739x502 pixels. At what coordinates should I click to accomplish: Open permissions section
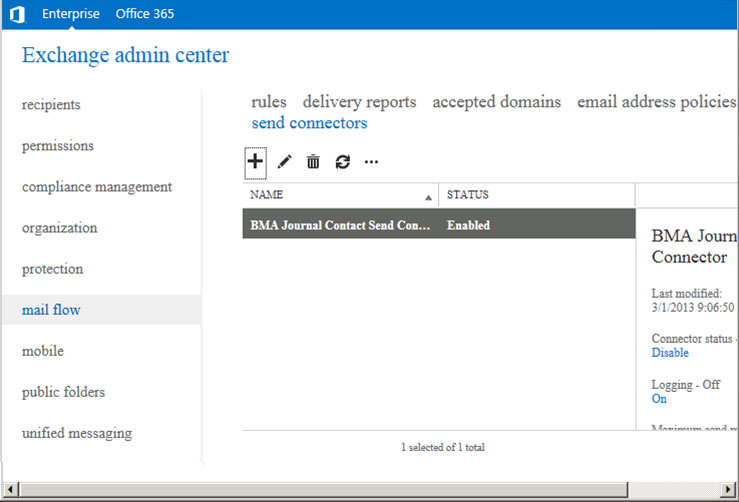58,146
